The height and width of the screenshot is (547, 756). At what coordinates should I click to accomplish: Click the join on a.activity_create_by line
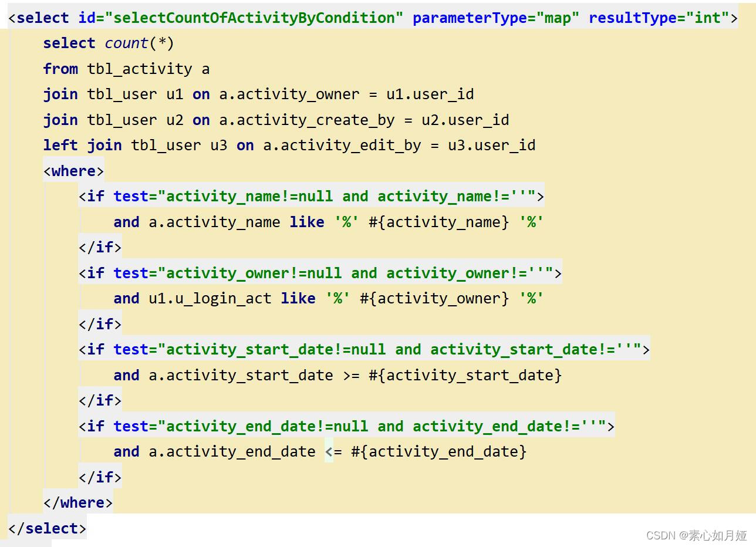tap(276, 120)
